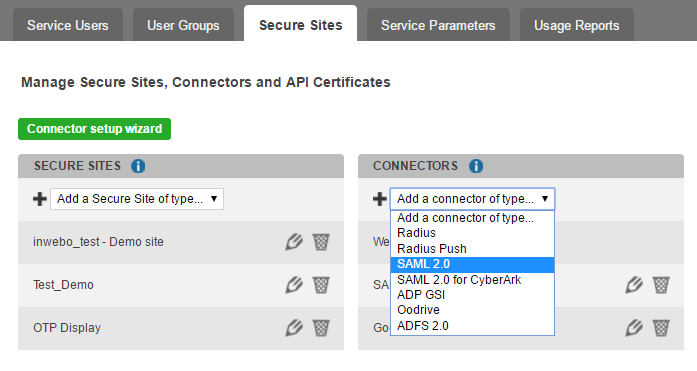
Task: Delete the inwebo_test Demo site entry
Action: click(321, 242)
